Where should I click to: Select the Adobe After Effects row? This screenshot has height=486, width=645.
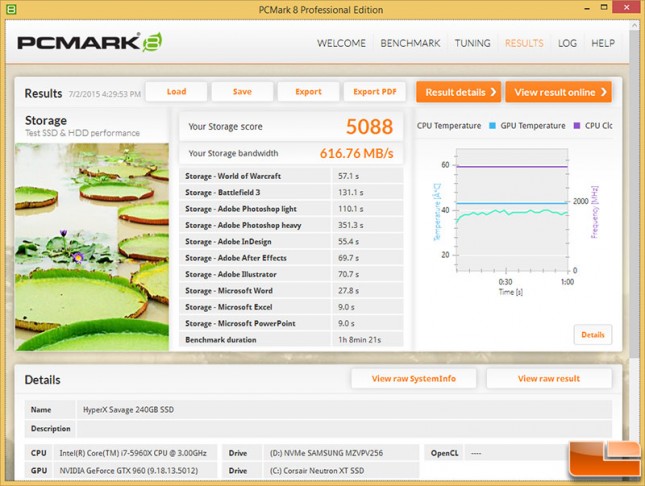[291, 258]
